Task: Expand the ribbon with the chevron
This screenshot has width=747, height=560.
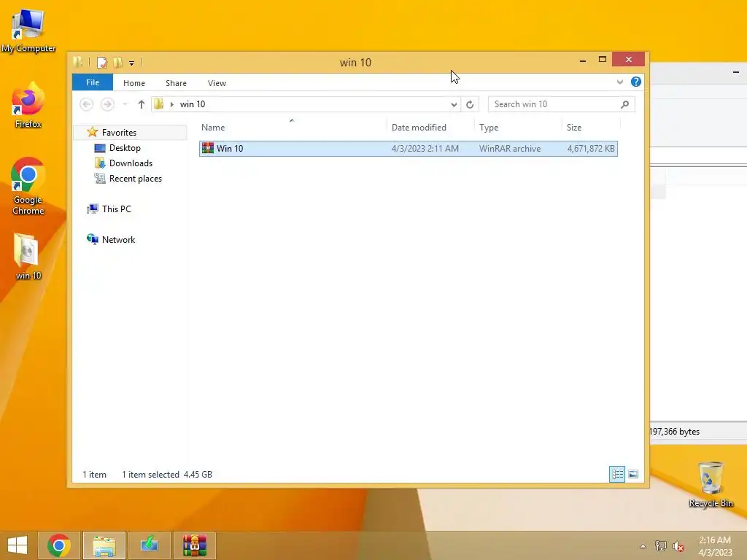Action: tap(620, 82)
